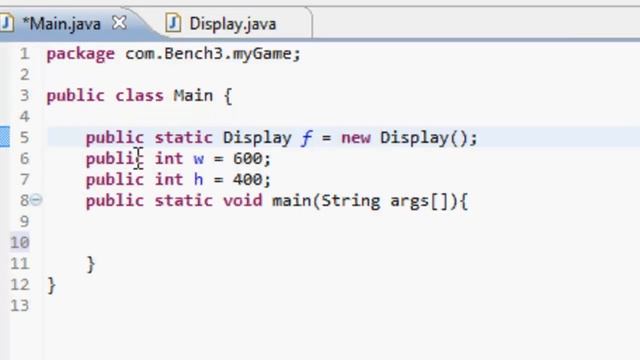Click class name 'Main' on line 3
This screenshot has width=640, height=360.
coord(193,96)
